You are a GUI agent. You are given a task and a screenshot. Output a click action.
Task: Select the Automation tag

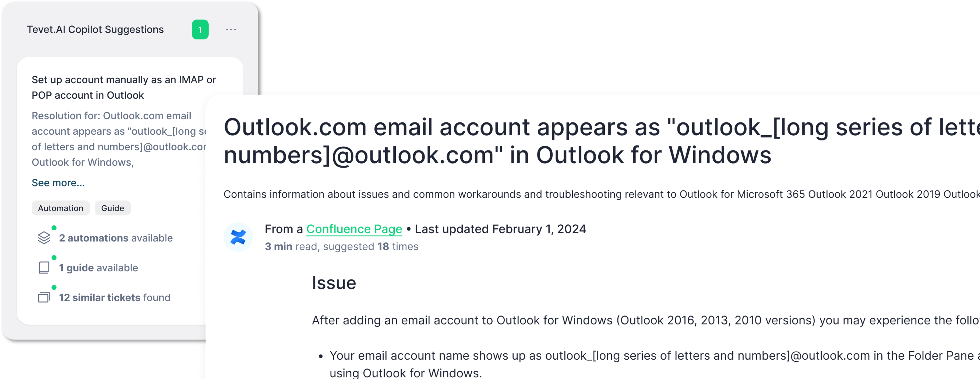click(61, 208)
